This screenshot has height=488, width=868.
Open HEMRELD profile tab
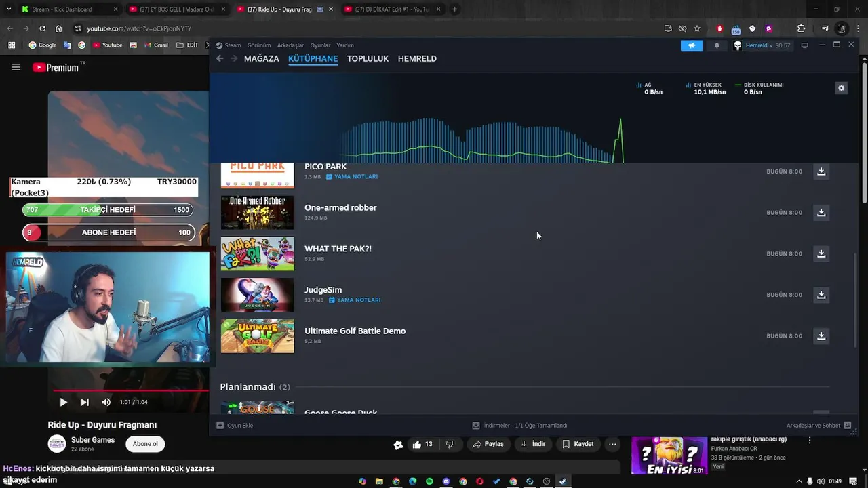pyautogui.click(x=417, y=58)
